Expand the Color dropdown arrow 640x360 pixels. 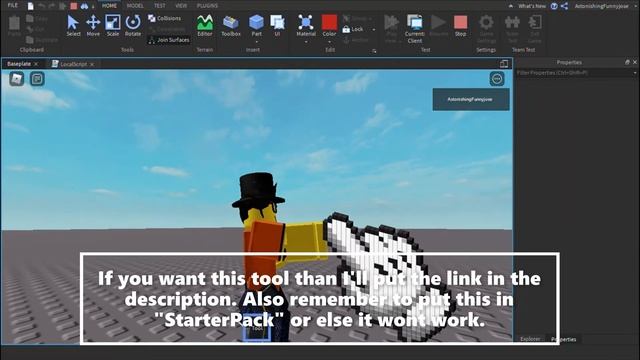pyautogui.click(x=329, y=42)
